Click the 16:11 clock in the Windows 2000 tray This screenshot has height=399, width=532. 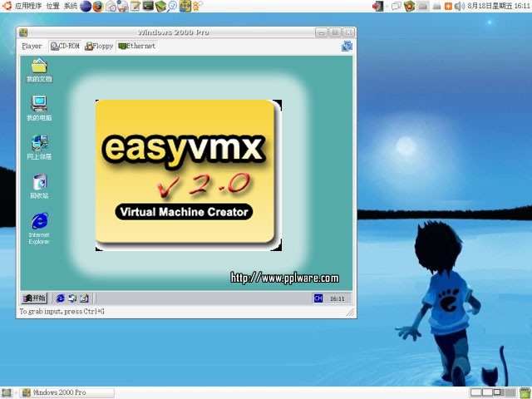point(337,298)
